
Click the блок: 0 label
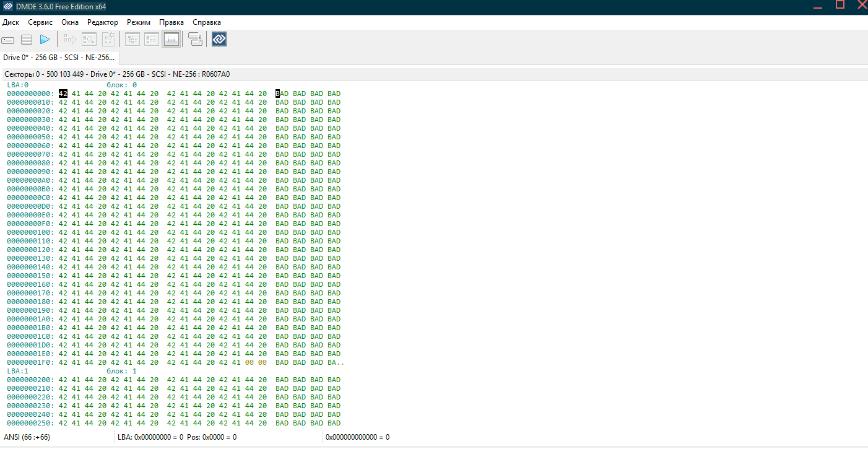122,85
